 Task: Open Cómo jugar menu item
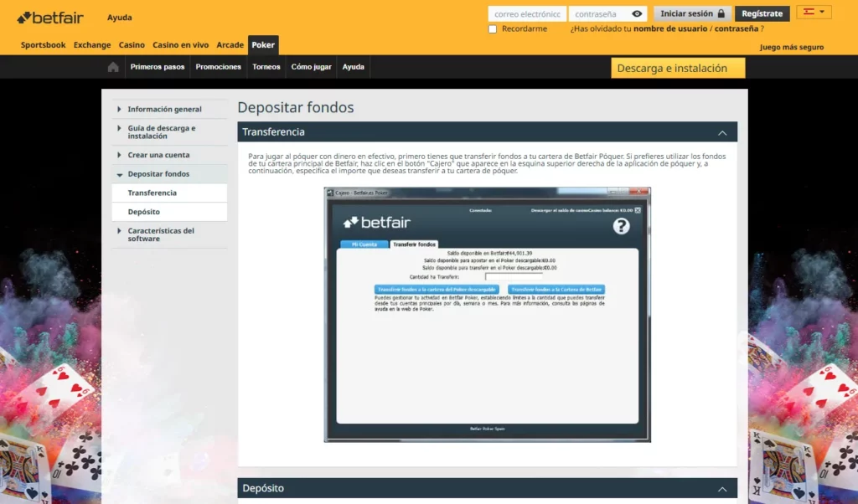click(x=312, y=67)
